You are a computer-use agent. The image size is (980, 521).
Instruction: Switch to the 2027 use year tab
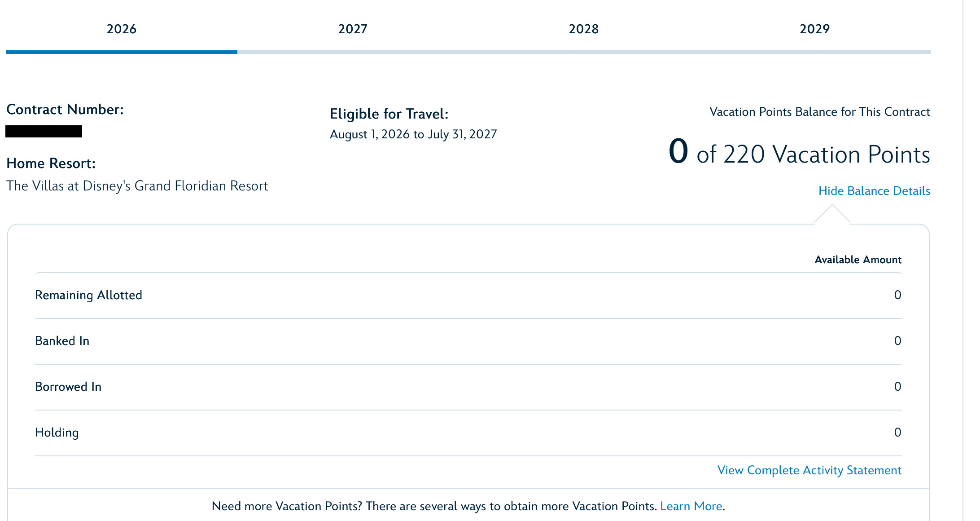(353, 29)
